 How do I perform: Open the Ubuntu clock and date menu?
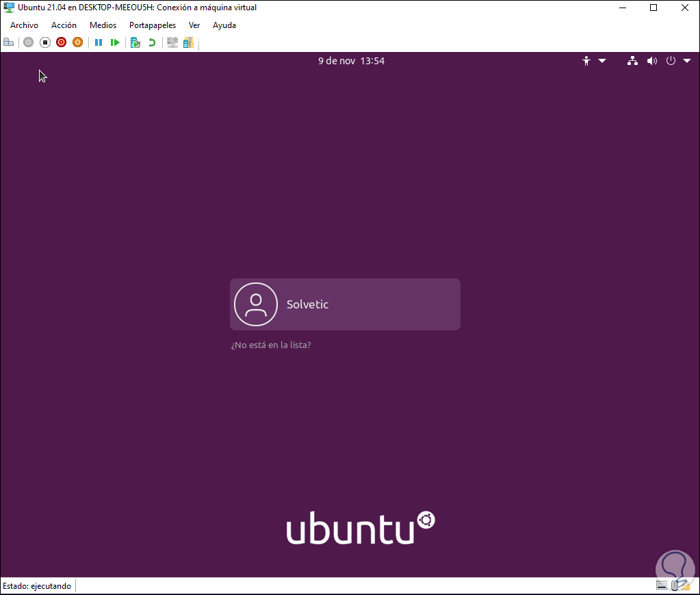pyautogui.click(x=351, y=61)
